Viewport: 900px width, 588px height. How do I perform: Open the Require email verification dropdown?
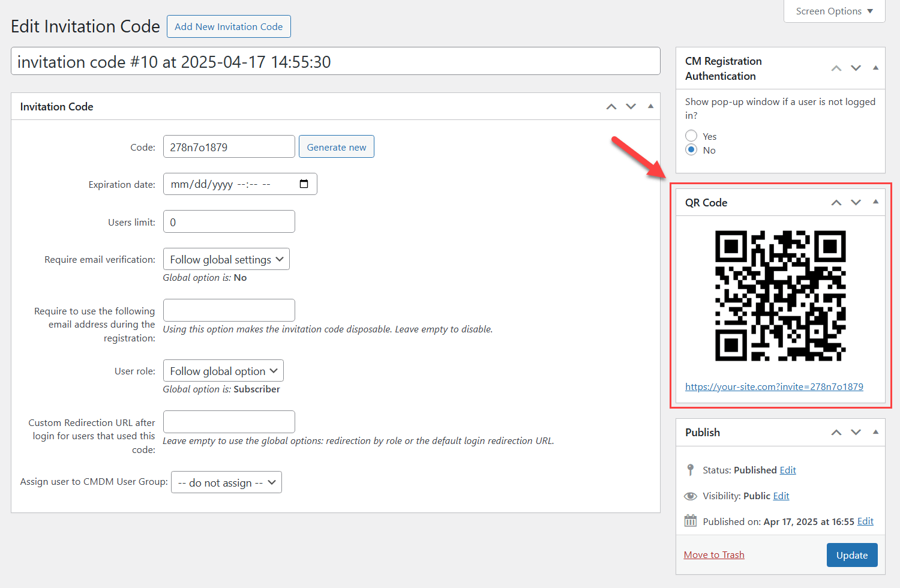pyautogui.click(x=226, y=259)
